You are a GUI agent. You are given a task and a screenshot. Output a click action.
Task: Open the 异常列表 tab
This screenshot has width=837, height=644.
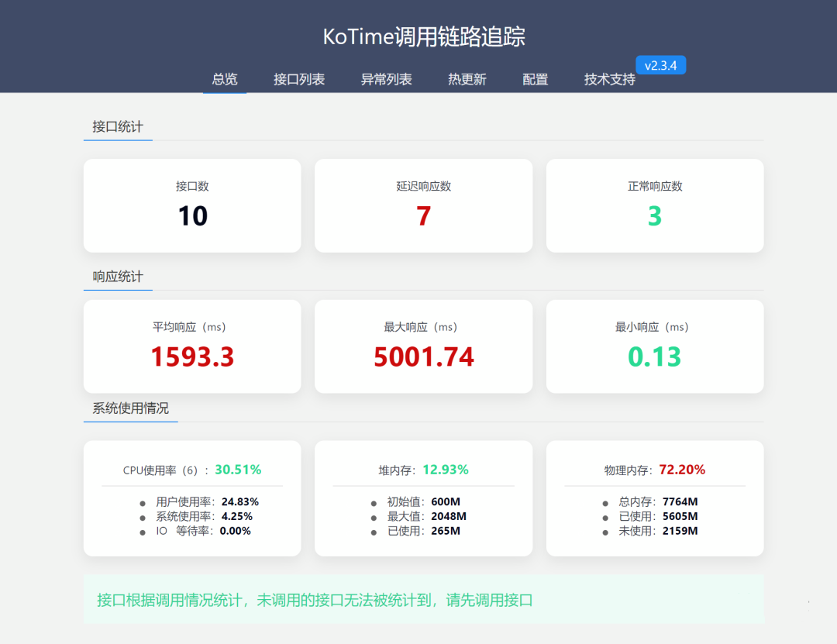[387, 79]
